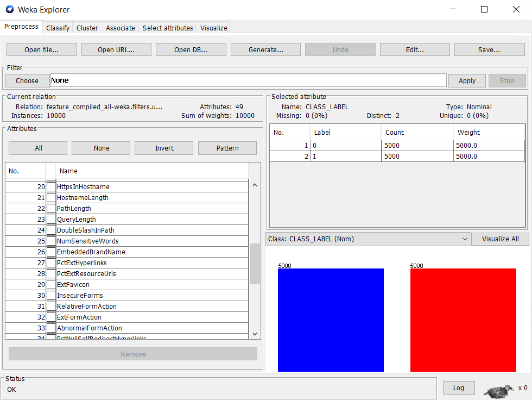Click Choose to pick a filter
Screen dimensions: 532x400
(x=27, y=80)
